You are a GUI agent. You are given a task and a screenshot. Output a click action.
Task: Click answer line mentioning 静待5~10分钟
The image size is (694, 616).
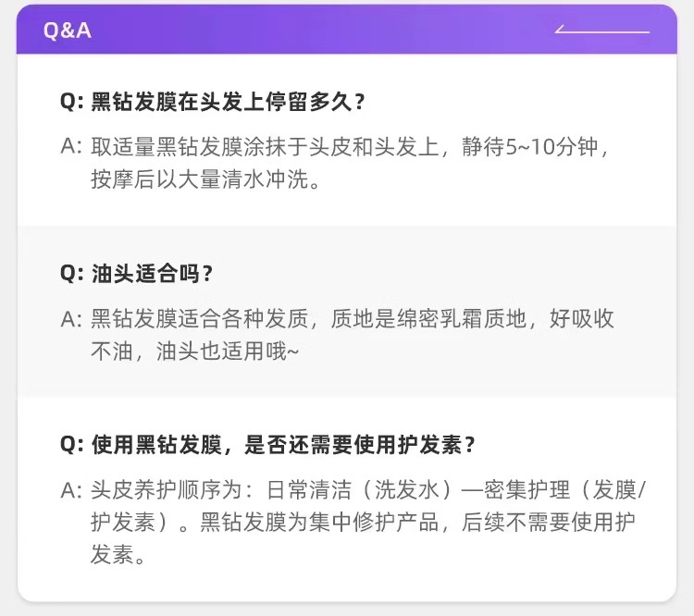[350, 147]
